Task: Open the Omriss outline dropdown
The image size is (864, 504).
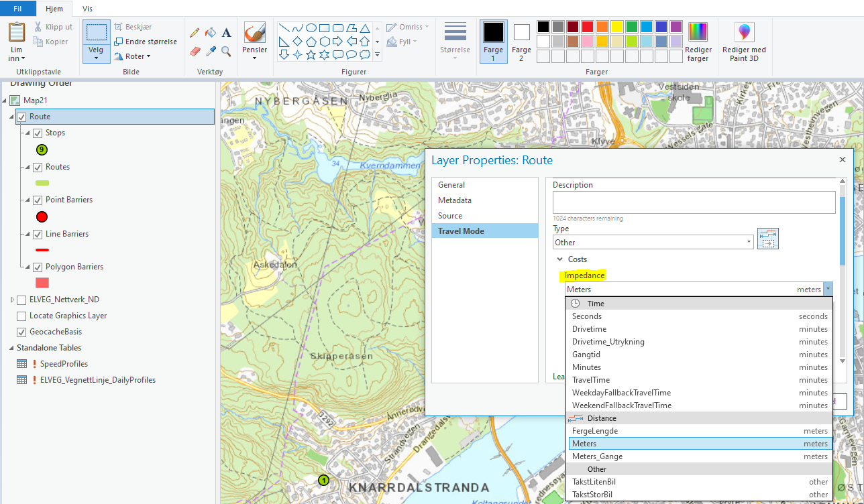Action: click(409, 27)
